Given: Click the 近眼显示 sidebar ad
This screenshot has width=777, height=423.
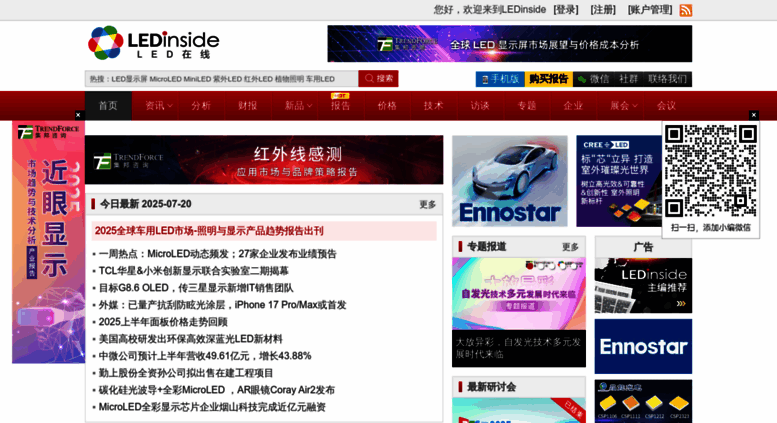Looking at the screenshot, I should tap(49, 242).
